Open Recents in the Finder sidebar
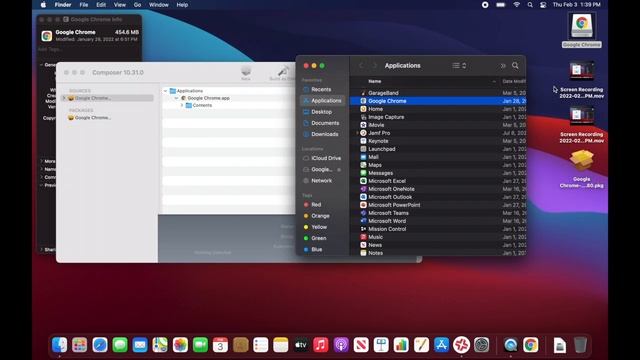 (322, 89)
